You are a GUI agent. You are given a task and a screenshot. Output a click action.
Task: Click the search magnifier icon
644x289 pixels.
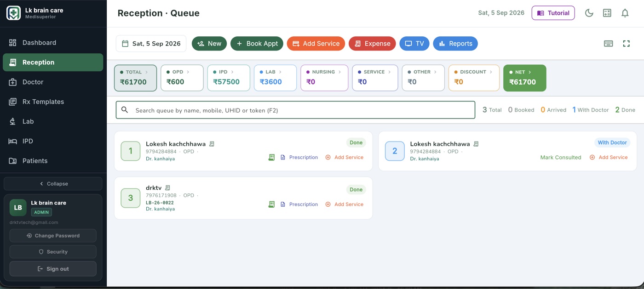[125, 110]
